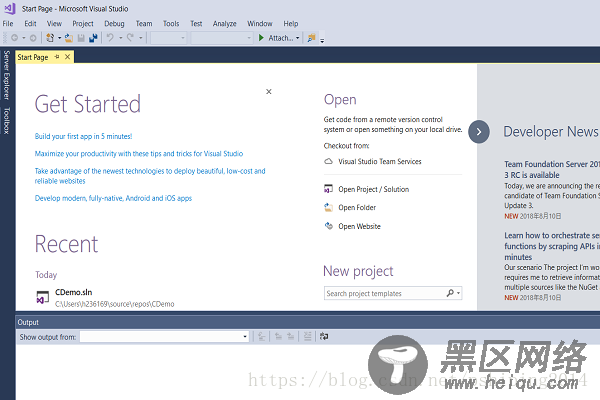Click the Open Folder icon
This screenshot has height=400, width=600.
pyautogui.click(x=328, y=207)
